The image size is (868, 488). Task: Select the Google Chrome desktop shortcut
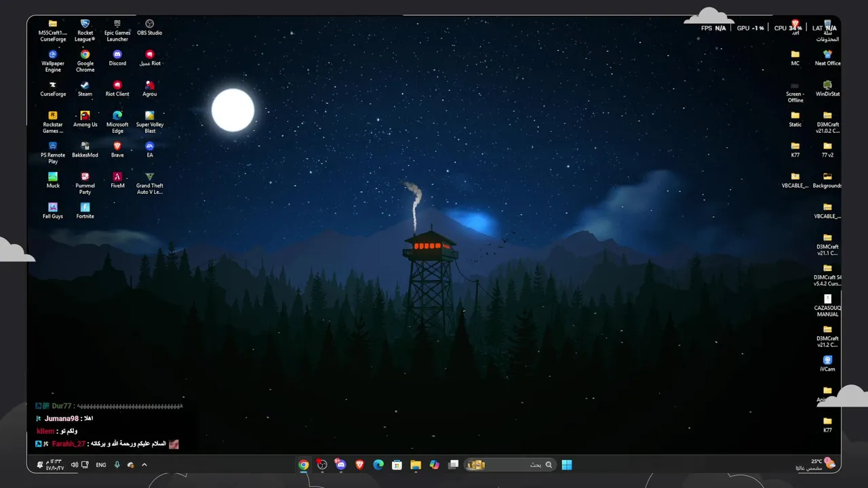click(85, 61)
